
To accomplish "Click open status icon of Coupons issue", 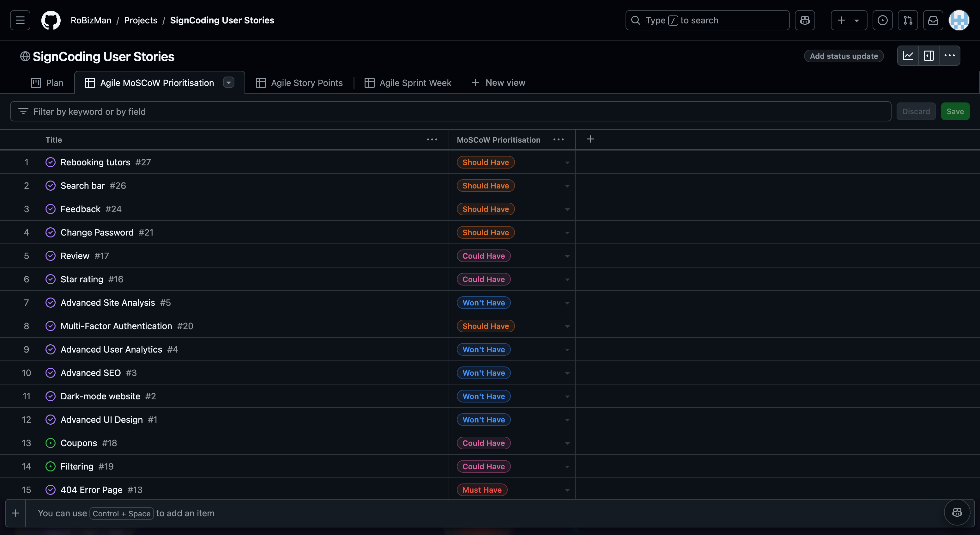I will point(51,443).
